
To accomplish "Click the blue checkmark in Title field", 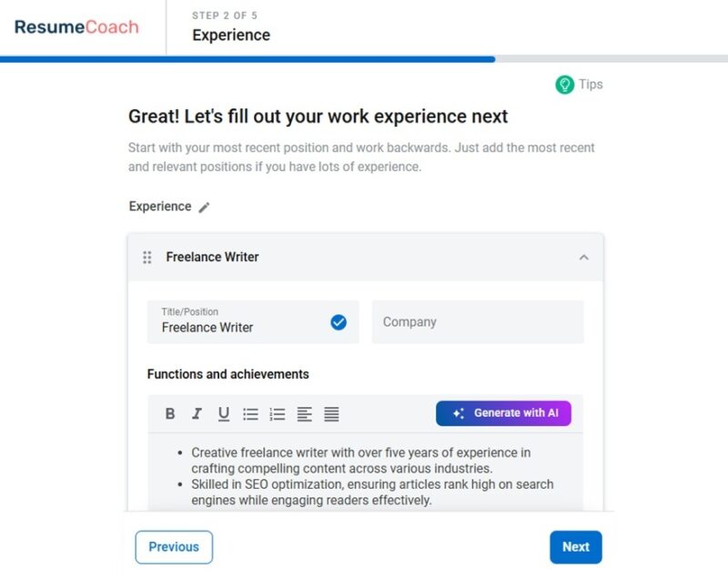I will point(338,321).
